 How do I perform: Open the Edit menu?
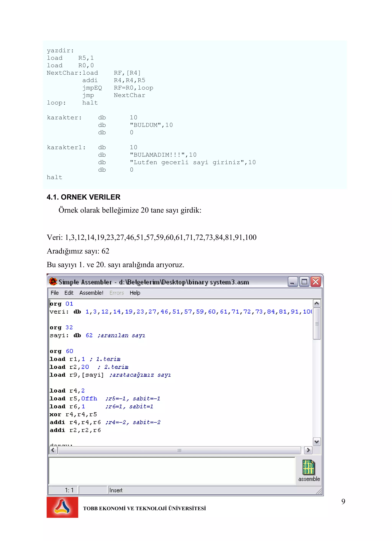(x=69, y=293)
